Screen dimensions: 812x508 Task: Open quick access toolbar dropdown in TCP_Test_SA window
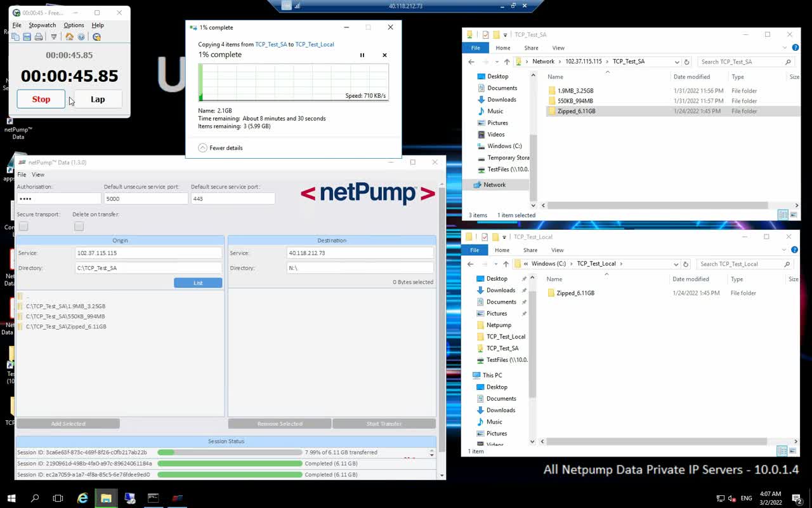click(506, 35)
